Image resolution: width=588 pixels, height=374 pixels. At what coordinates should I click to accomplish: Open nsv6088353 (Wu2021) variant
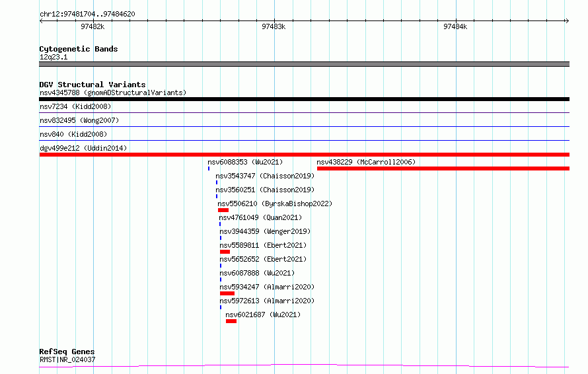(245, 162)
